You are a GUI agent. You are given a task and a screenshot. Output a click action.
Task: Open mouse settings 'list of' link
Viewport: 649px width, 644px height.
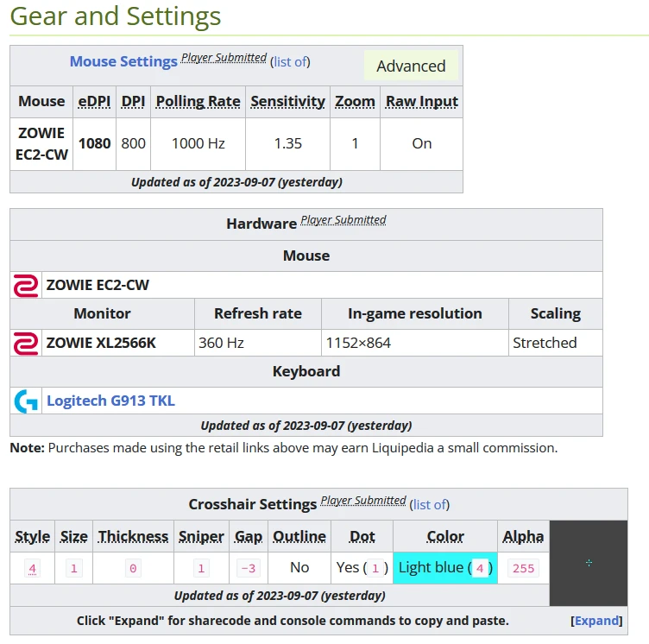click(x=291, y=61)
